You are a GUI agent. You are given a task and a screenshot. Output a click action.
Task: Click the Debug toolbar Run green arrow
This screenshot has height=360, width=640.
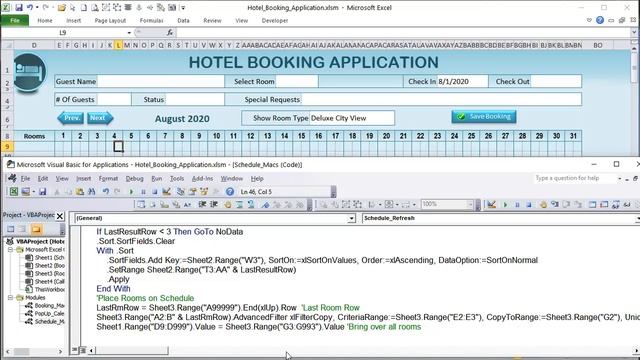point(505,204)
